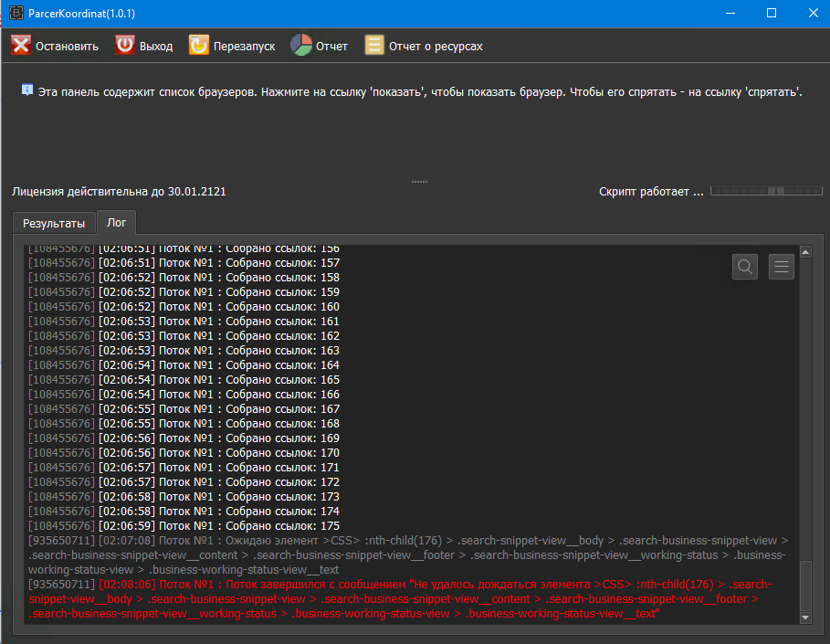Click the ParcerKoordinat app icon in the title bar

click(16, 13)
